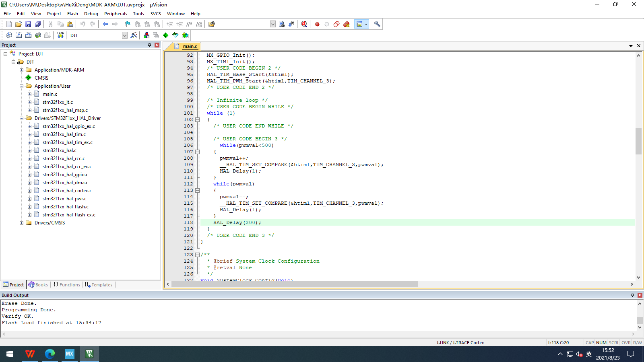Collapse code block at line 107
Image resolution: width=644 pixels, height=362 pixels.
pos(197,152)
